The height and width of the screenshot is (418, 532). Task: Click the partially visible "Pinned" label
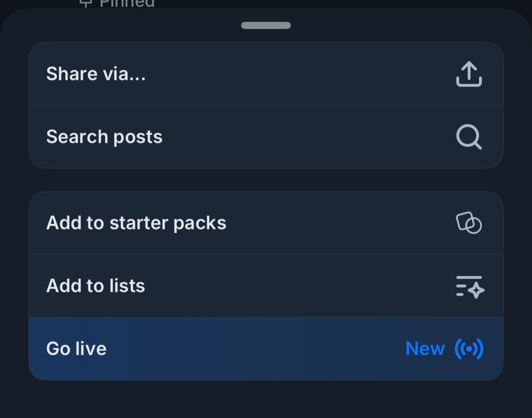pyautogui.click(x=127, y=3)
